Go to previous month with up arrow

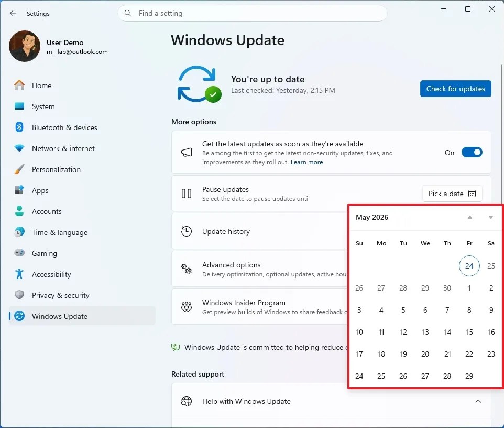[469, 217]
